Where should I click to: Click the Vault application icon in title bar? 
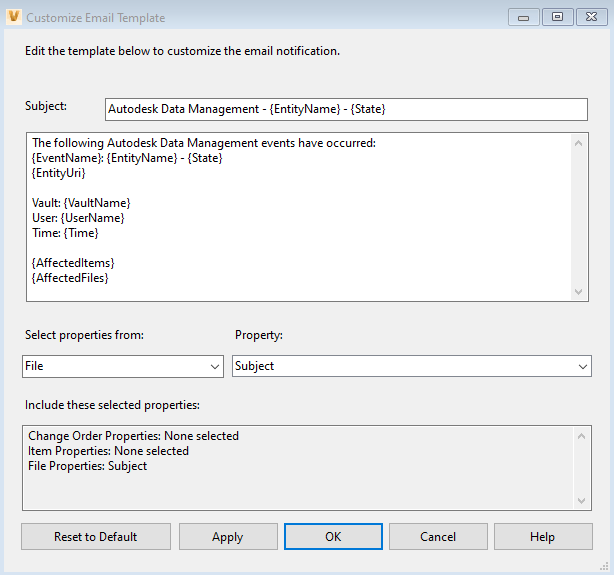tap(14, 17)
